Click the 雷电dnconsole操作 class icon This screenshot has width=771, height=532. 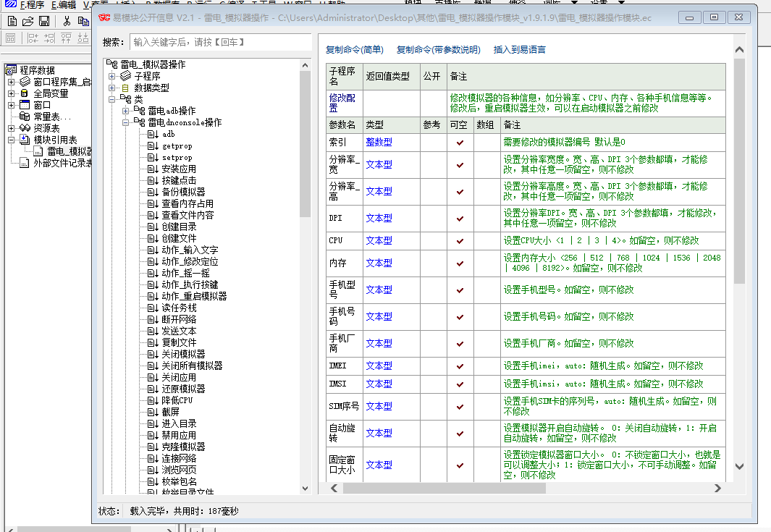point(140,122)
